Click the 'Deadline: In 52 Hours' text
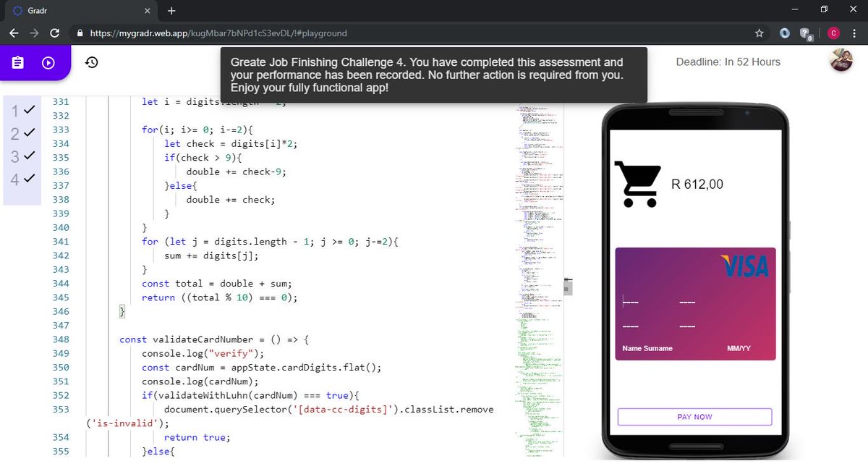868x469 pixels. pos(728,62)
